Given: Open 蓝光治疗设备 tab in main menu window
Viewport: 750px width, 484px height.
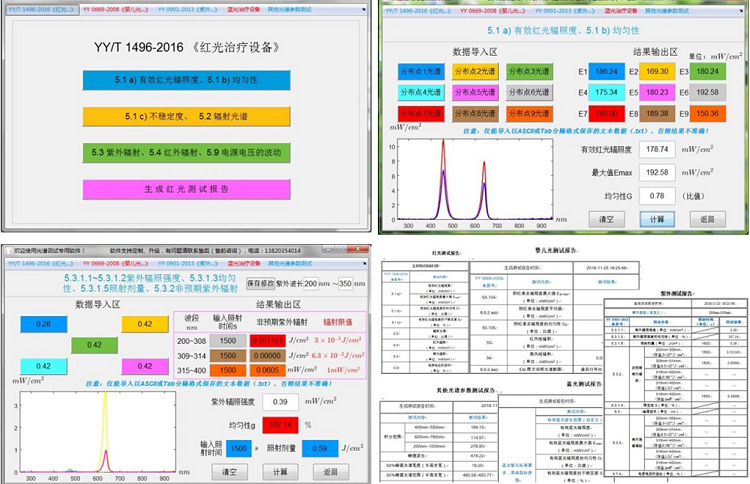Looking at the screenshot, I should pos(212,8).
